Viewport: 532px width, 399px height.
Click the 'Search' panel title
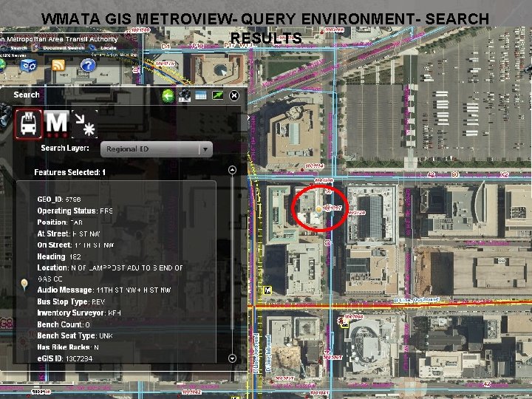(x=27, y=95)
